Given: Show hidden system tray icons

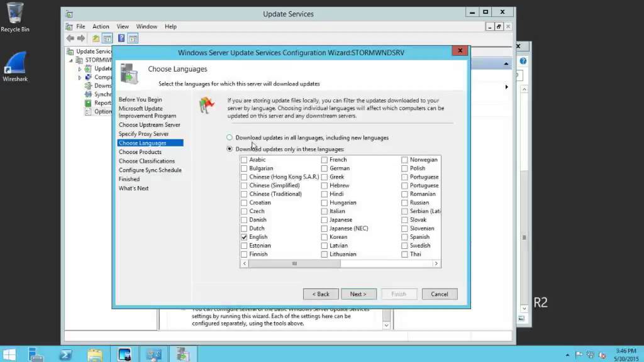Looking at the screenshot, I should point(567,355).
